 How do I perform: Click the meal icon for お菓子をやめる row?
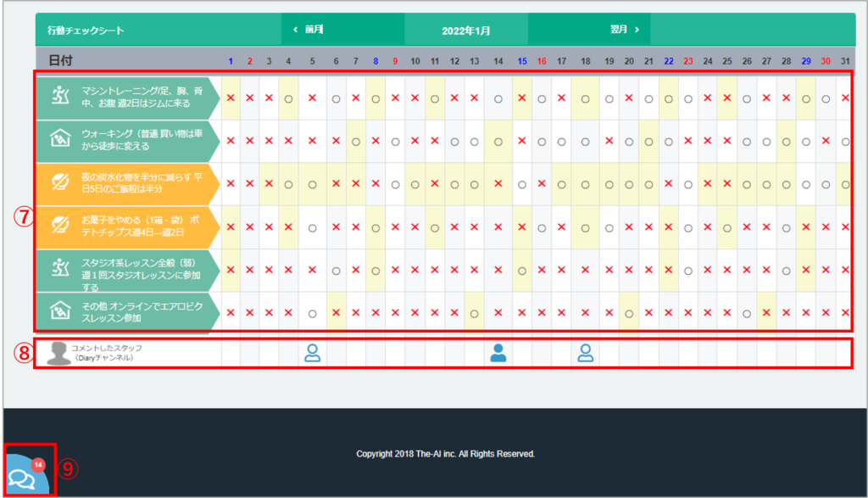coord(59,227)
